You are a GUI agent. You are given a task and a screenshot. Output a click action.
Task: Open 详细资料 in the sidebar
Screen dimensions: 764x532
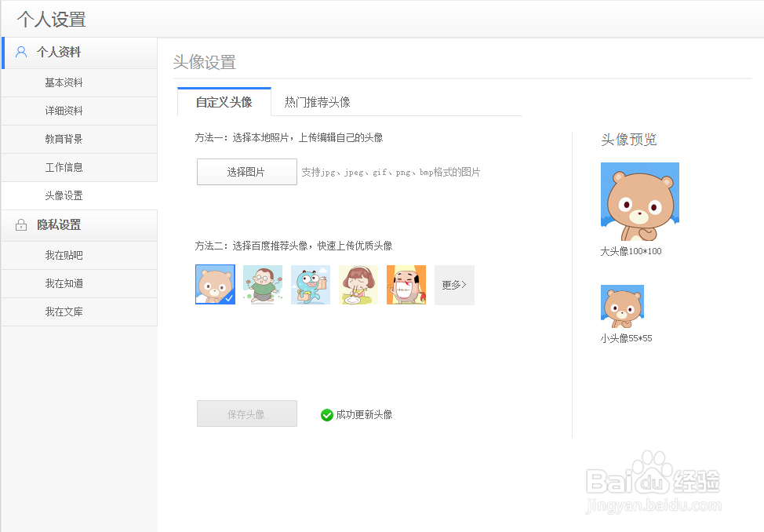point(79,111)
